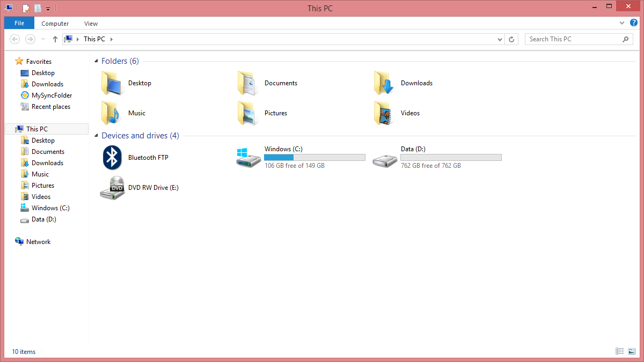Open the File menu

19,23
